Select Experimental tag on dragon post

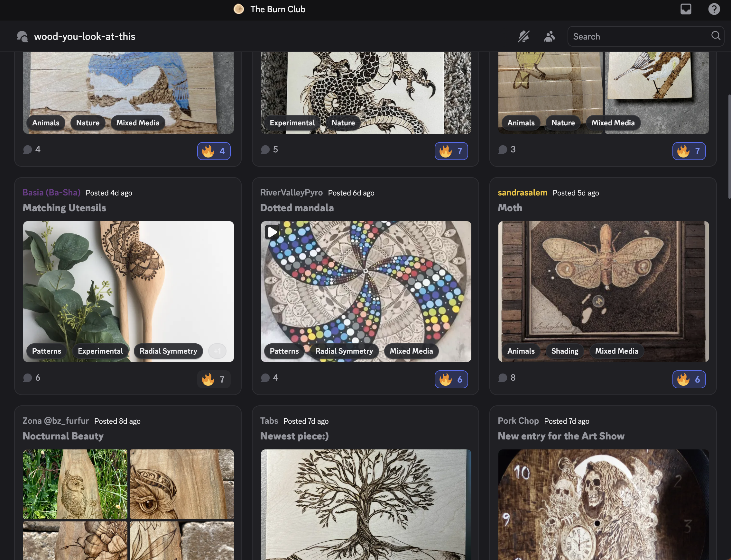[292, 123]
